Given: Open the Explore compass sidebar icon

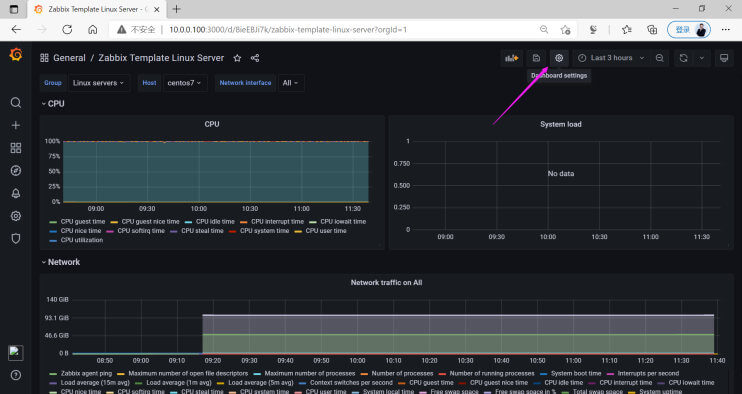Looking at the screenshot, I should click(x=16, y=171).
